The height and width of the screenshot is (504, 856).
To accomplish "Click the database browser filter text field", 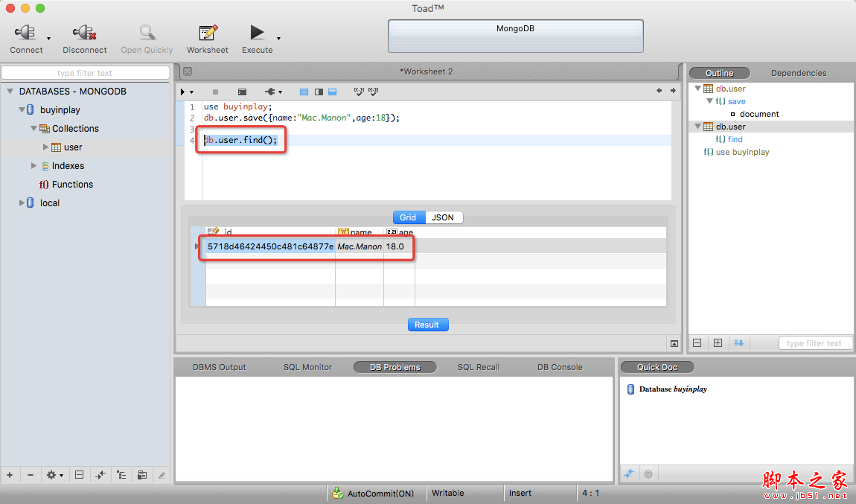I will 85,73.
